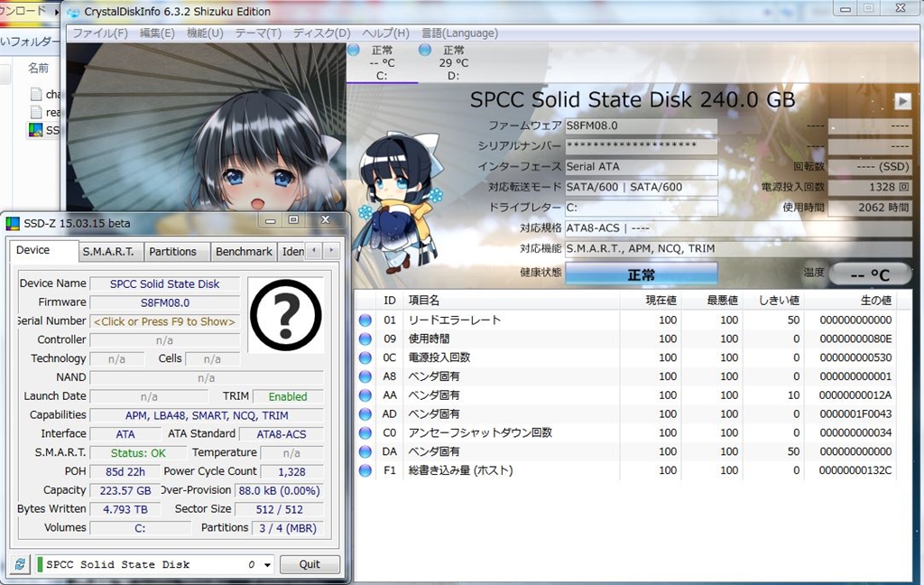Click status orb for F1 総書き込み量
The image size is (924, 585).
coord(365,470)
